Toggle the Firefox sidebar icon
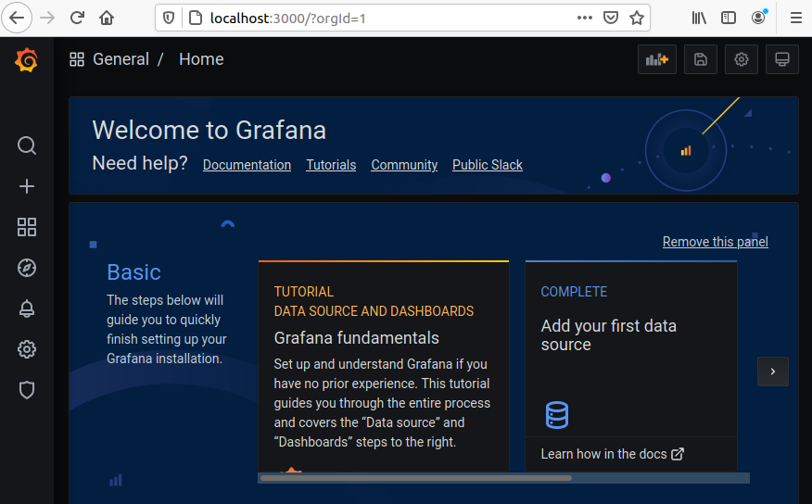Image resolution: width=812 pixels, height=504 pixels. [728, 19]
